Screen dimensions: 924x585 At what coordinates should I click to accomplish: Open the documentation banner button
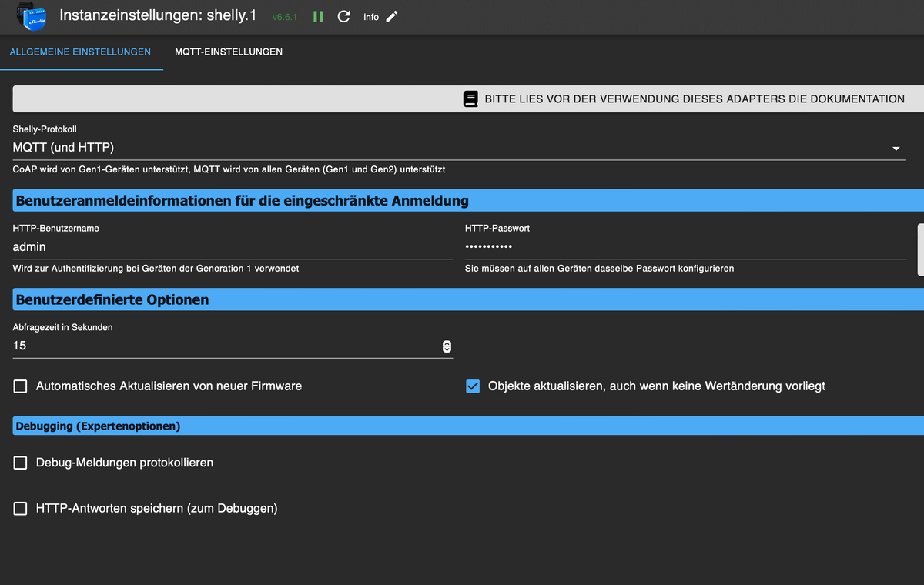tap(468, 99)
